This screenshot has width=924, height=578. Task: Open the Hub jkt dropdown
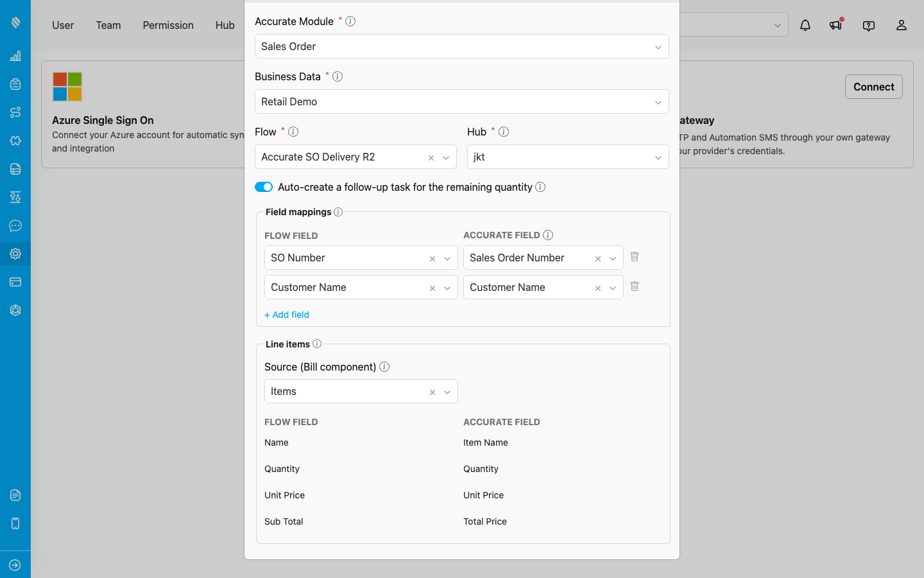point(568,157)
